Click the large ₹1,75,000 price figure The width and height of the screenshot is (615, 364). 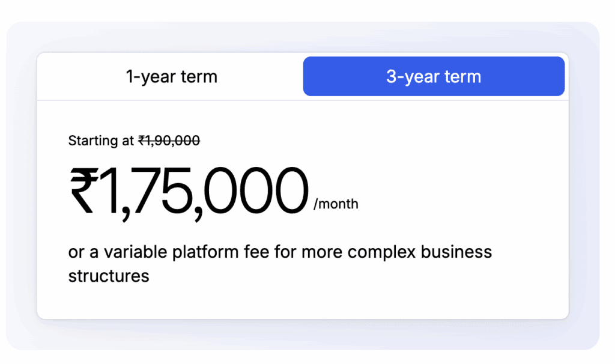click(189, 192)
